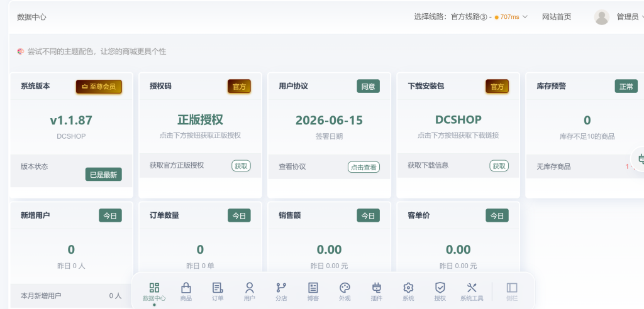This screenshot has height=309, width=644.
Task: Click 本月新增用户 row label
Action: click(x=41, y=295)
